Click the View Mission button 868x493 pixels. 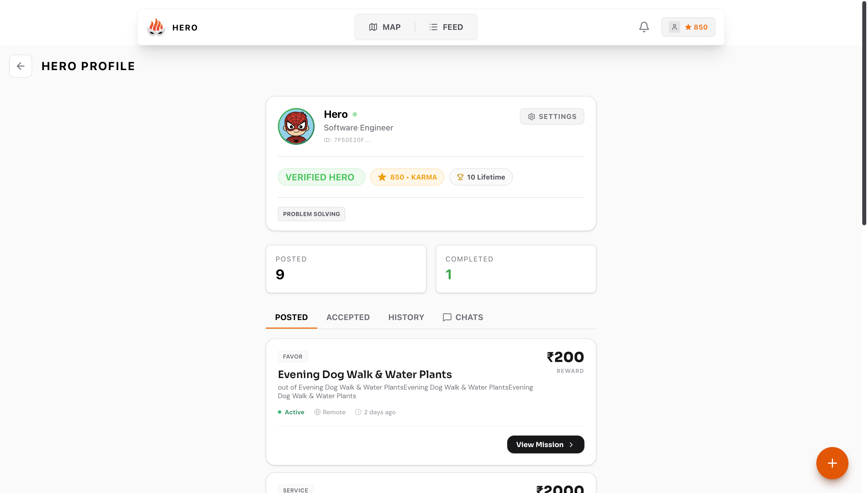(545, 444)
